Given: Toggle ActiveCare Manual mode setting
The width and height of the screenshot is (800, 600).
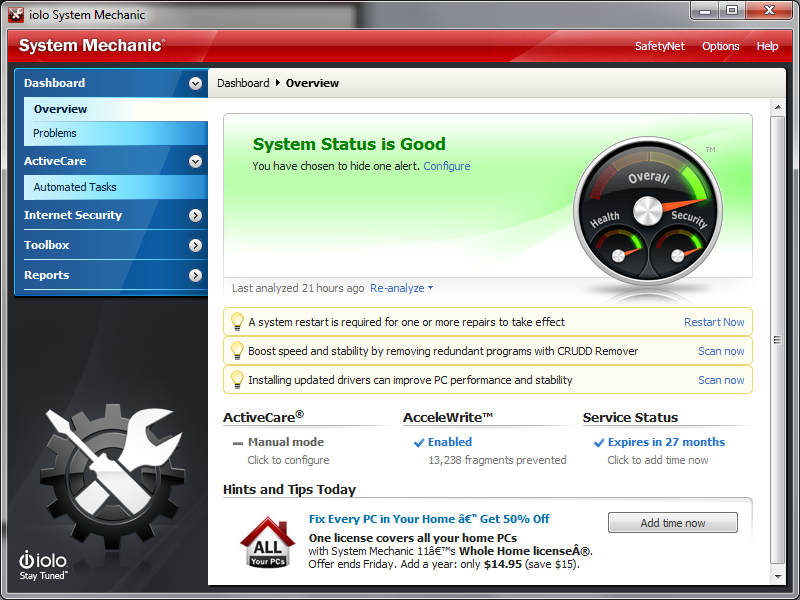Looking at the screenshot, I should tap(286, 442).
